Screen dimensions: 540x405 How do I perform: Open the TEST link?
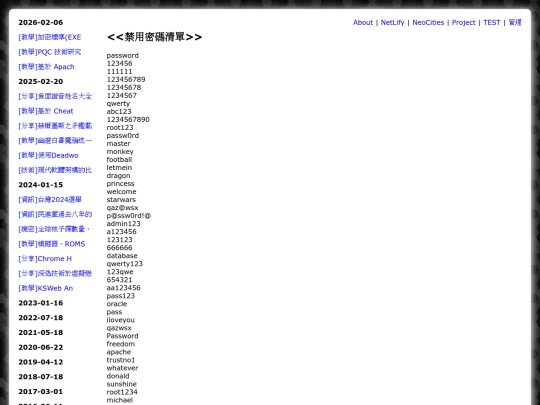(x=491, y=22)
